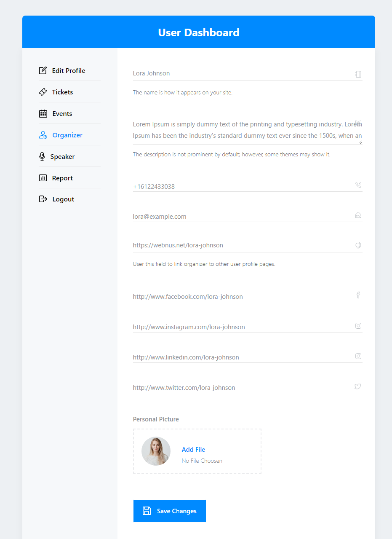Viewport: 392px width, 539px height.
Task: Select Speaker in the sidebar
Action: click(x=62, y=156)
